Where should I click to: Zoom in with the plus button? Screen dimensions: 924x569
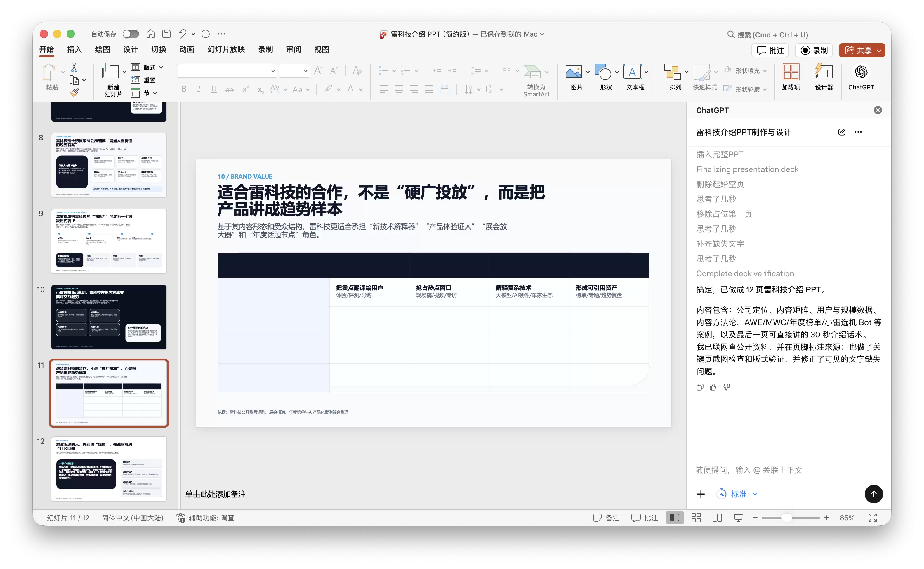pos(826,518)
